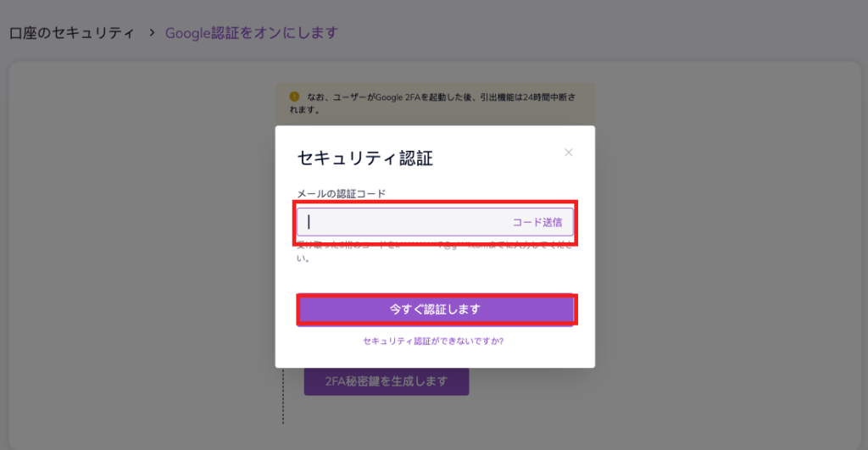Open the セキュリティ認証ができないですか? help link
Screen dimensions: 868x450
[433, 341]
